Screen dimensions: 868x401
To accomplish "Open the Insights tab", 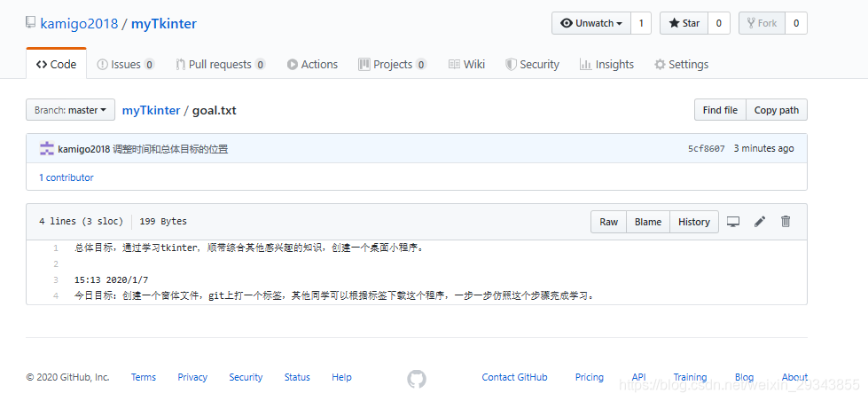I will (x=606, y=64).
